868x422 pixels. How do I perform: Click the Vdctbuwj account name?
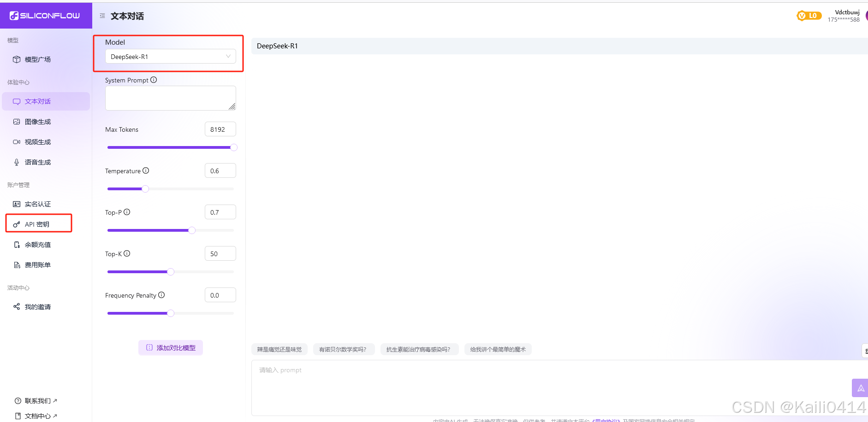(x=847, y=12)
